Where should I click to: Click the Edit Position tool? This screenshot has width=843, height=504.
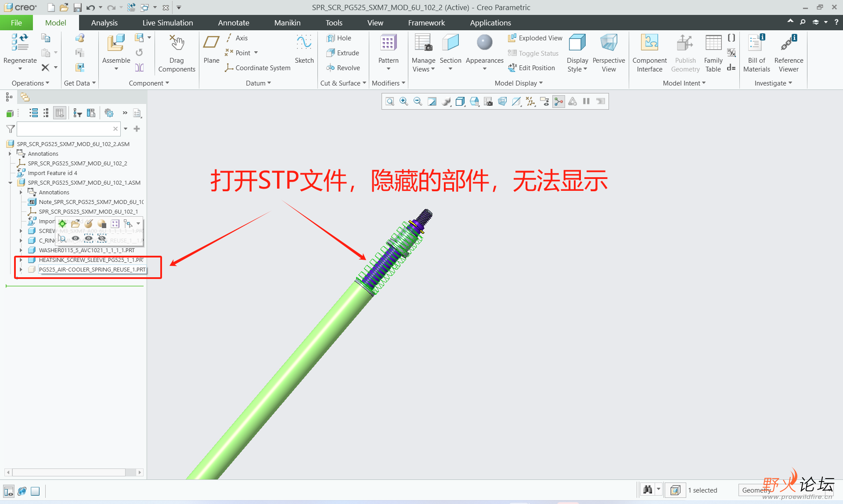click(531, 68)
